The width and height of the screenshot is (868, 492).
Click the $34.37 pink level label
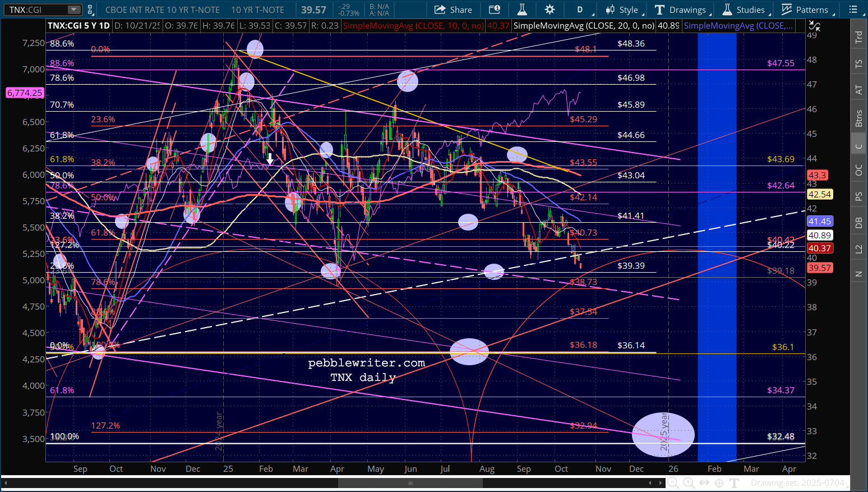(781, 390)
